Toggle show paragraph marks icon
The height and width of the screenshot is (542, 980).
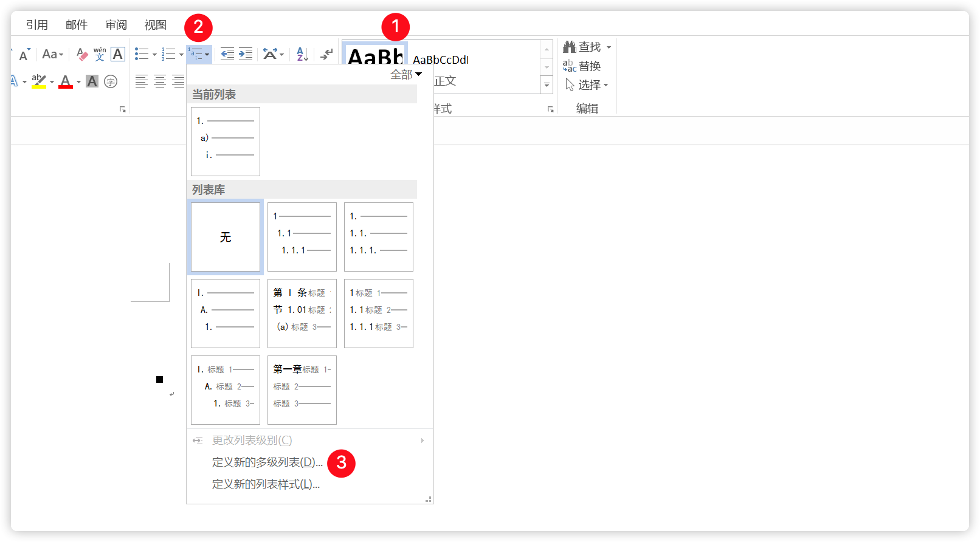click(327, 54)
